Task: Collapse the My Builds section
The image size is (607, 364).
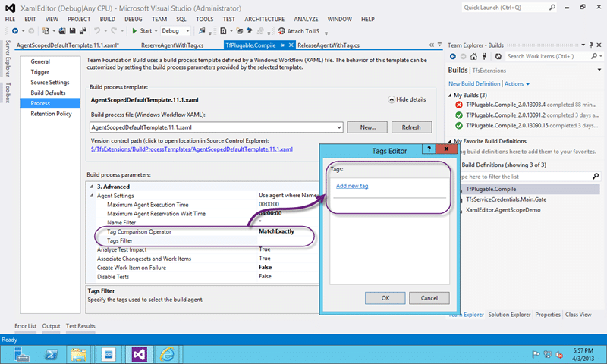Action: coord(450,95)
